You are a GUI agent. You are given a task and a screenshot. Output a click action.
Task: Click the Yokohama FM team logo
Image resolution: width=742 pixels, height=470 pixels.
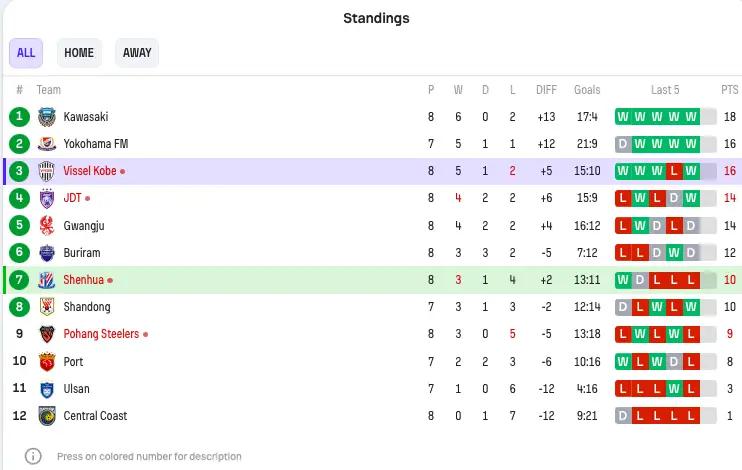[47, 144]
